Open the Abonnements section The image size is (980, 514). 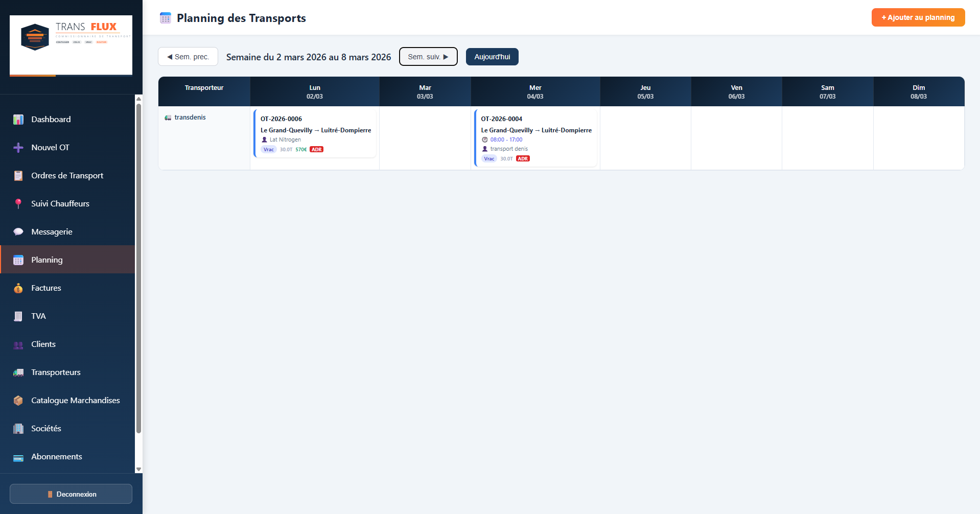click(x=57, y=456)
